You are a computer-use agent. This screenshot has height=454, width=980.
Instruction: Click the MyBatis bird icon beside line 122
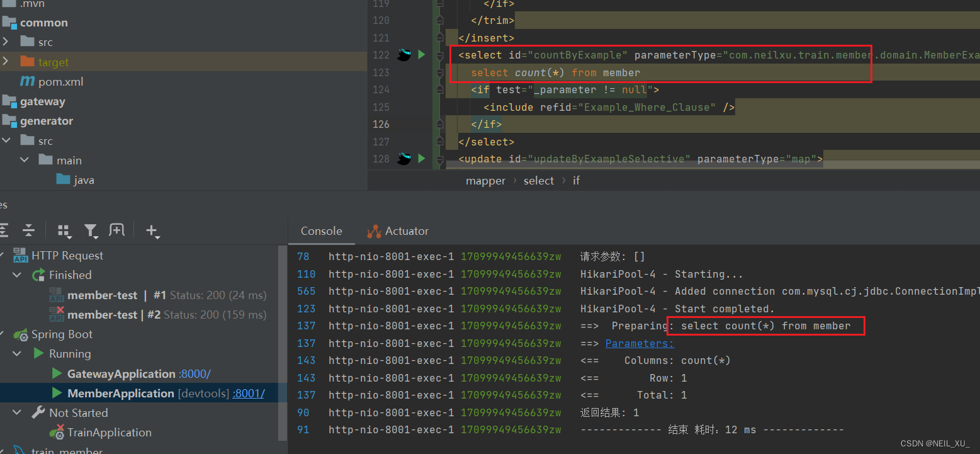(403, 55)
